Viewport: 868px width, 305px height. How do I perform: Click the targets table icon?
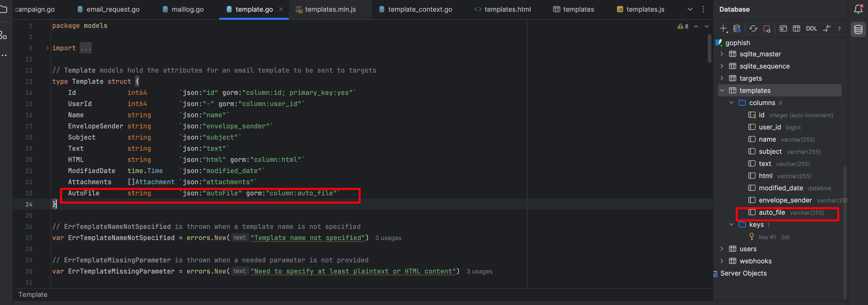733,78
